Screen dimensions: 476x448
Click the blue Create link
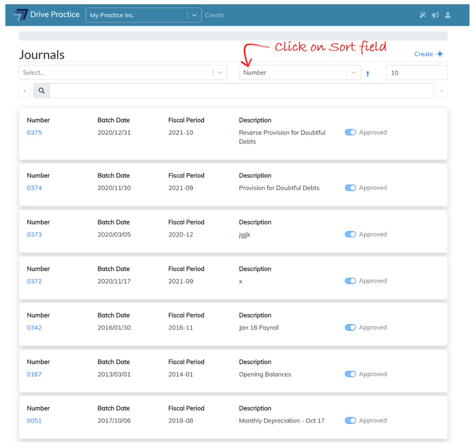coord(423,54)
